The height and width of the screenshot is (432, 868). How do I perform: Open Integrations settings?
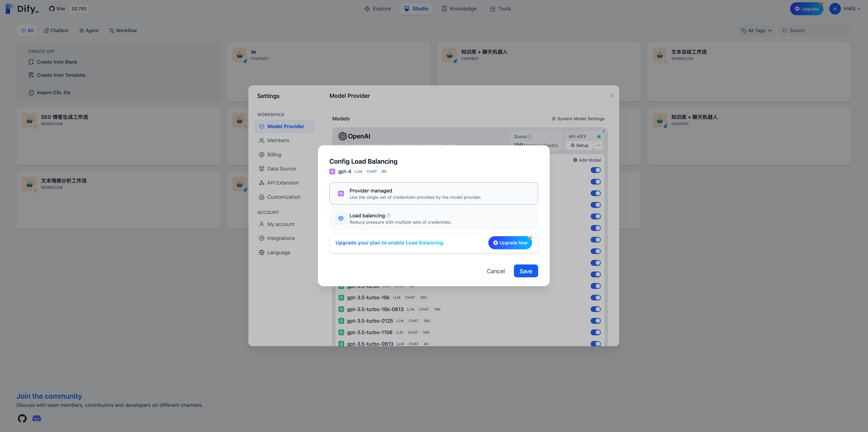(x=284, y=238)
